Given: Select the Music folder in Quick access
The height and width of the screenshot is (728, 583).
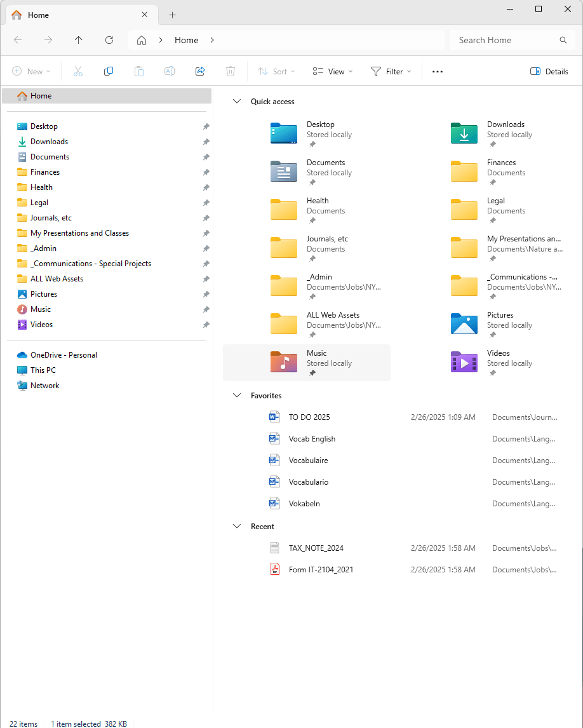Looking at the screenshot, I should [x=307, y=363].
